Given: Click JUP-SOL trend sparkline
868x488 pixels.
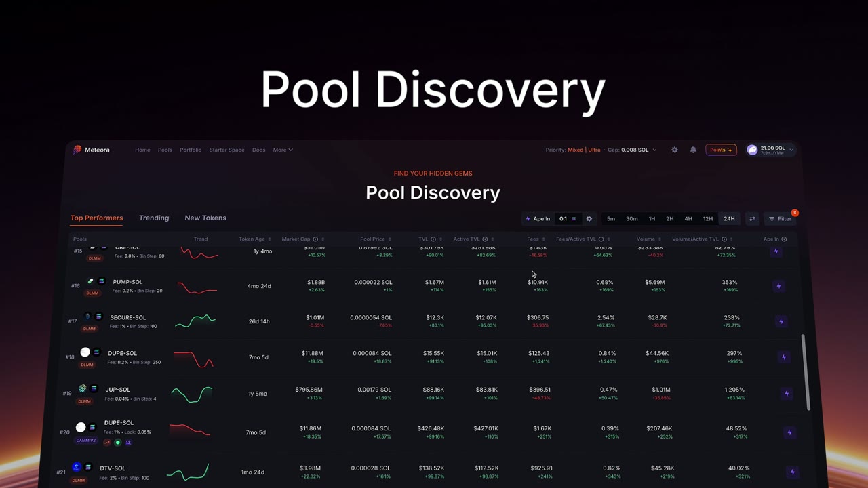Looking at the screenshot, I should tap(192, 394).
